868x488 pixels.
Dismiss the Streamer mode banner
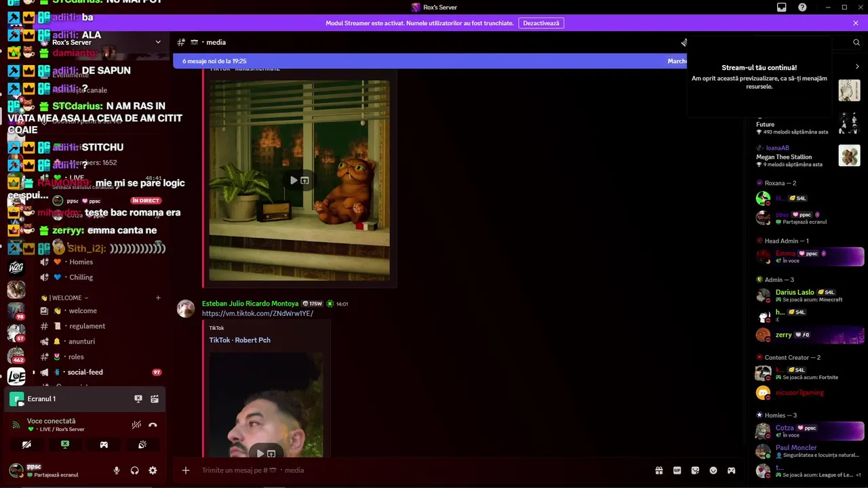856,23
